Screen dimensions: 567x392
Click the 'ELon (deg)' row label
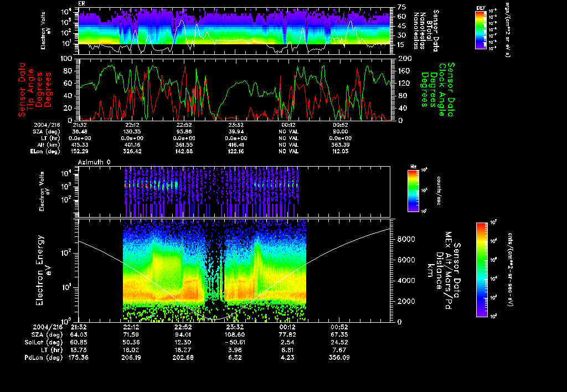pos(45,151)
